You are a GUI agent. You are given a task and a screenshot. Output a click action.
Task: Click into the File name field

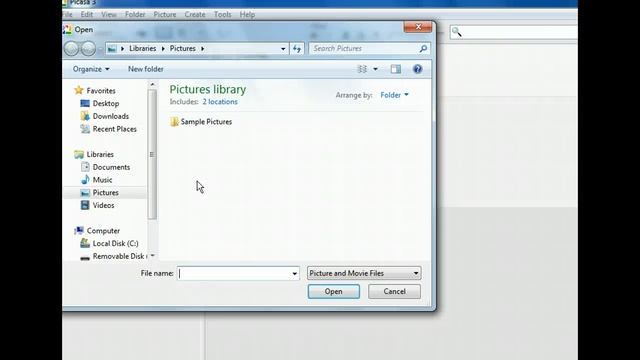point(235,273)
